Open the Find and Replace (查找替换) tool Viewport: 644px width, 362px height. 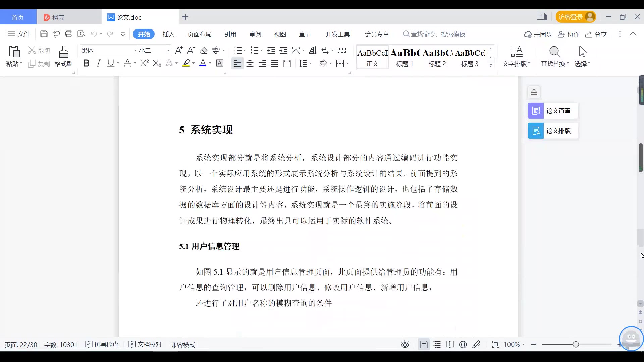click(555, 56)
